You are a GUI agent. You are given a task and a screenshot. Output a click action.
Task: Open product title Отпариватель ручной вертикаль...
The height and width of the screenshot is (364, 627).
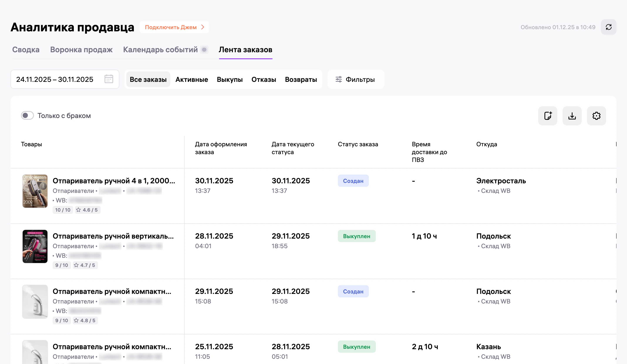point(113,236)
